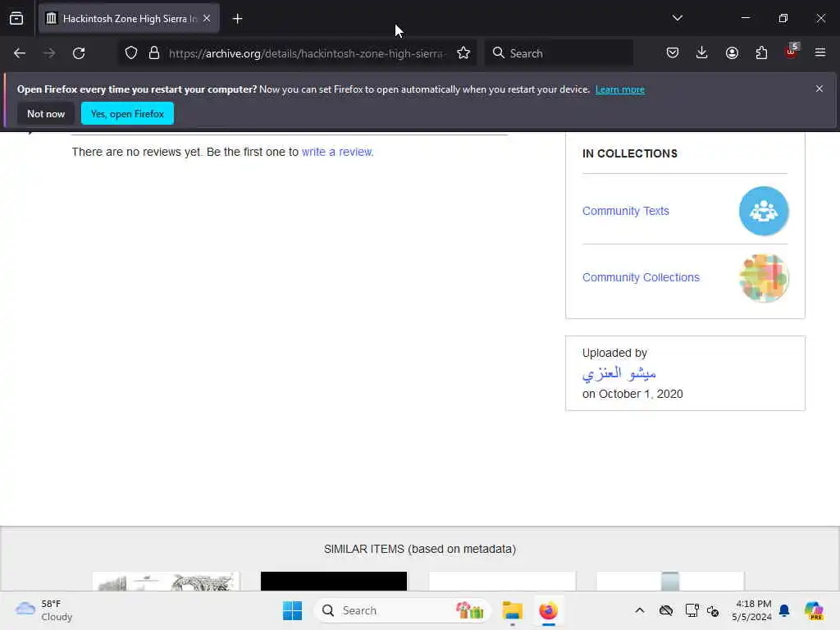This screenshot has height=630, width=840.
Task: Follow the write a review link
Action: 337,152
